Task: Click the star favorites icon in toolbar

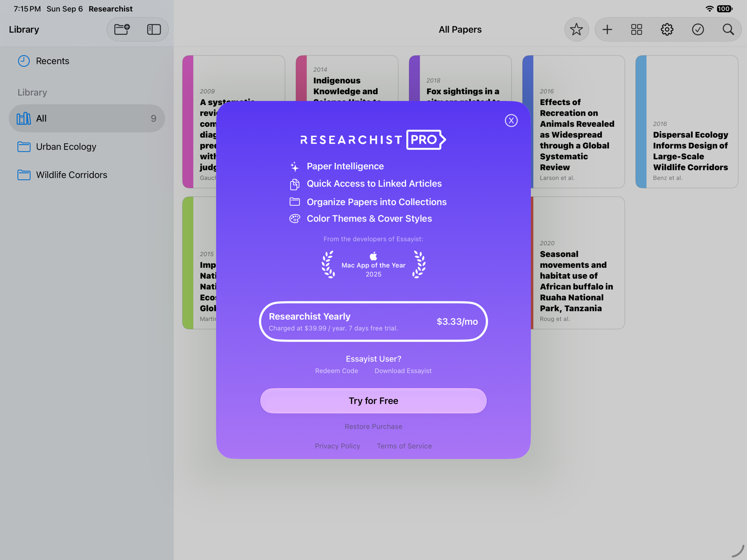Action: (x=577, y=29)
